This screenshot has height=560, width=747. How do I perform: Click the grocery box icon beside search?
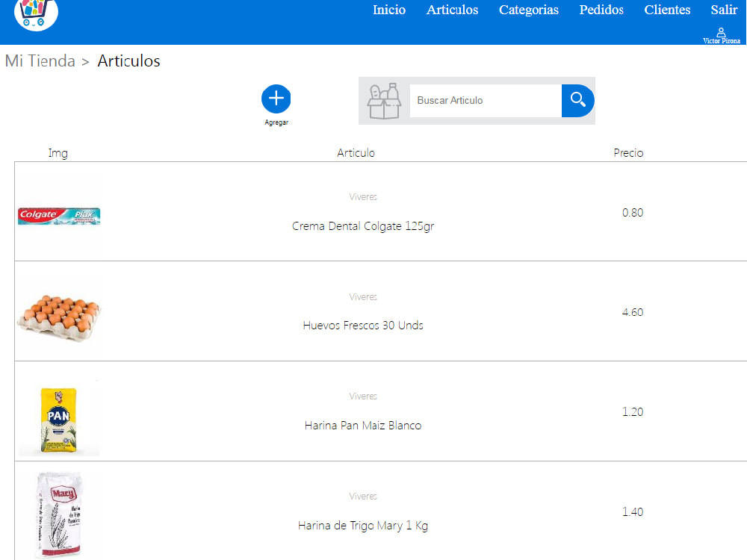[384, 101]
